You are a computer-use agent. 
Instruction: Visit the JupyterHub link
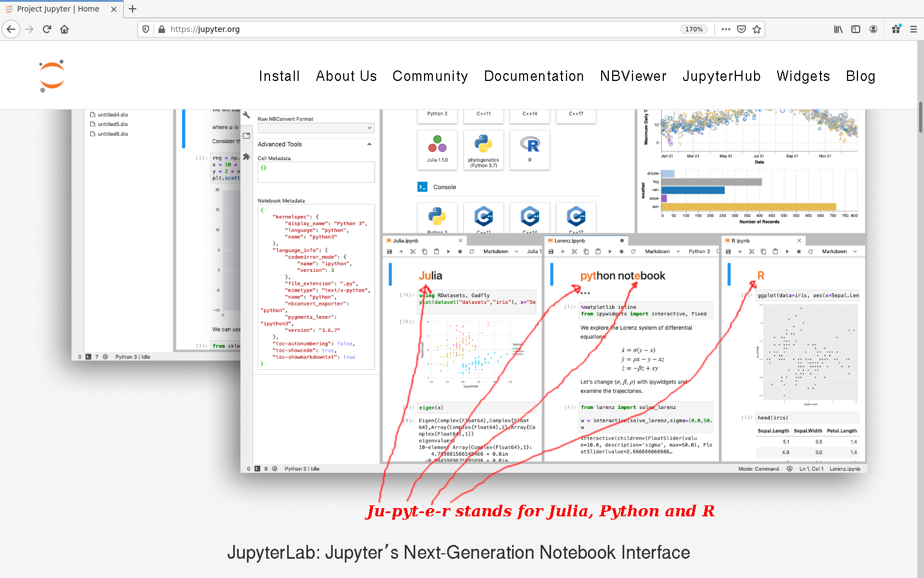[x=722, y=77]
